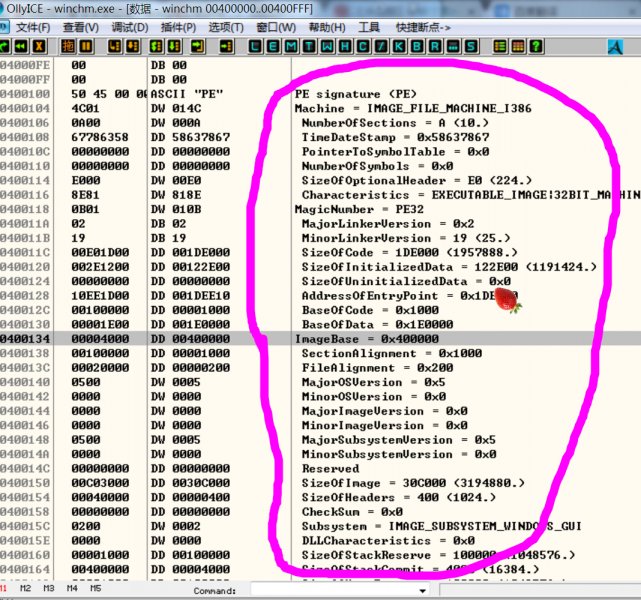Image resolution: width=641 pixels, height=600 pixels.
Task: Click the step over toolbar icon
Action: (133, 46)
